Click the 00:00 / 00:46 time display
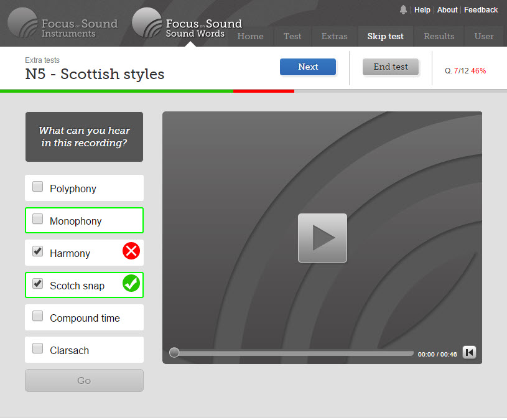Image resolution: width=507 pixels, height=420 pixels. point(437,355)
